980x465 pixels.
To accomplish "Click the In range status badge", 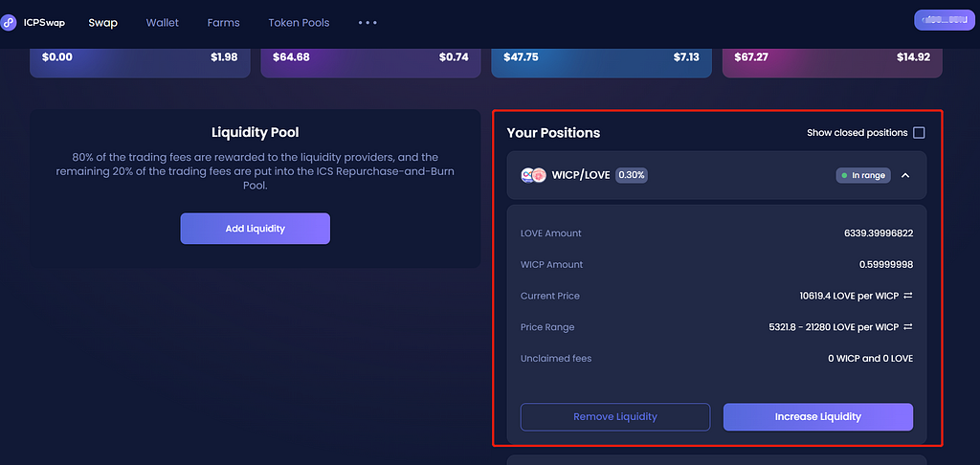I will (x=863, y=176).
